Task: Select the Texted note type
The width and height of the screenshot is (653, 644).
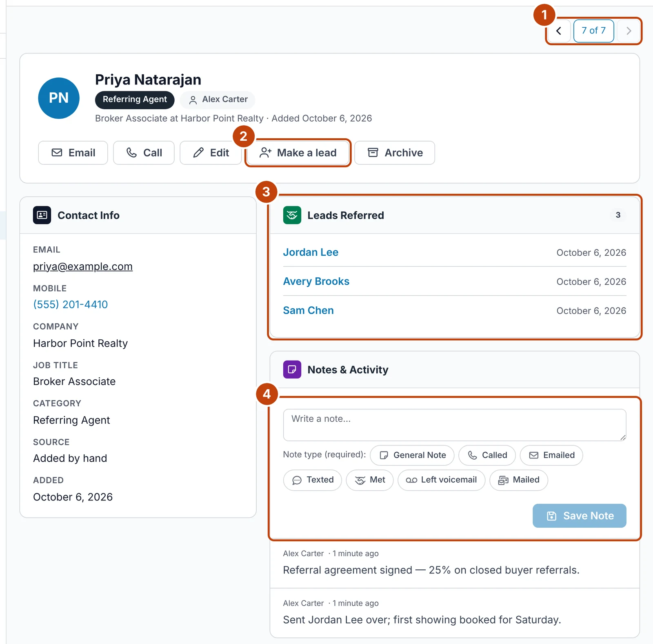Action: click(313, 480)
